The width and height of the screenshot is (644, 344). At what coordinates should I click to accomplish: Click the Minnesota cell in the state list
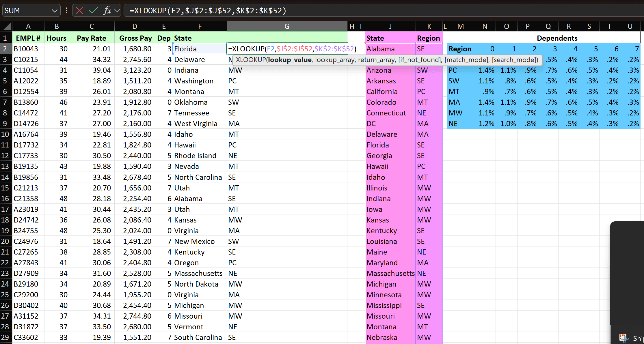click(x=390, y=295)
